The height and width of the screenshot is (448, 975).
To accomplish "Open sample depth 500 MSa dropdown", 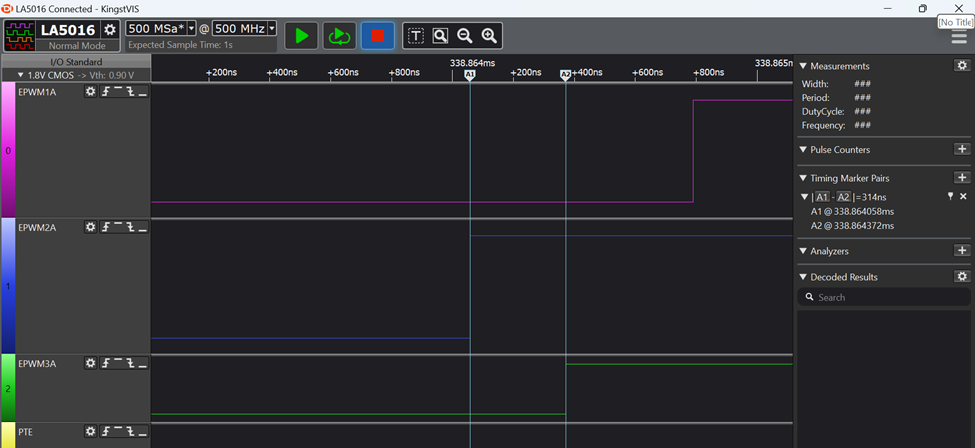I will [x=192, y=29].
